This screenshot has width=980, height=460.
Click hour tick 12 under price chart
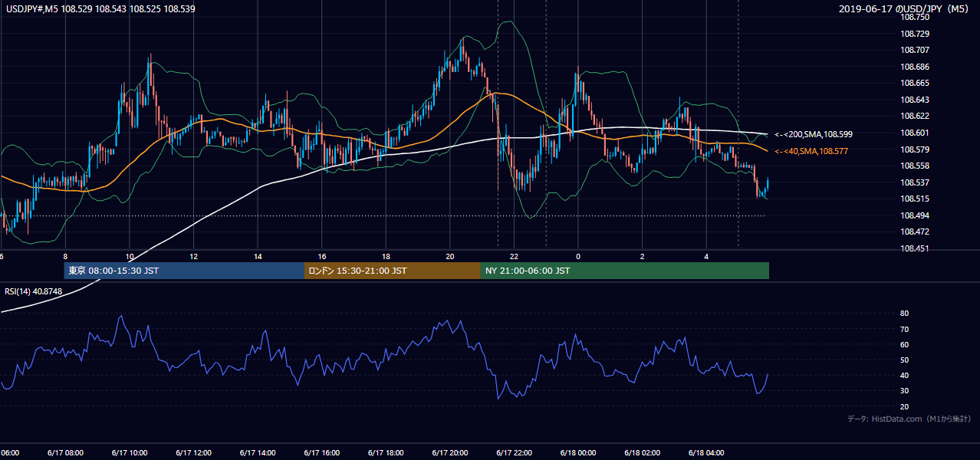click(194, 257)
